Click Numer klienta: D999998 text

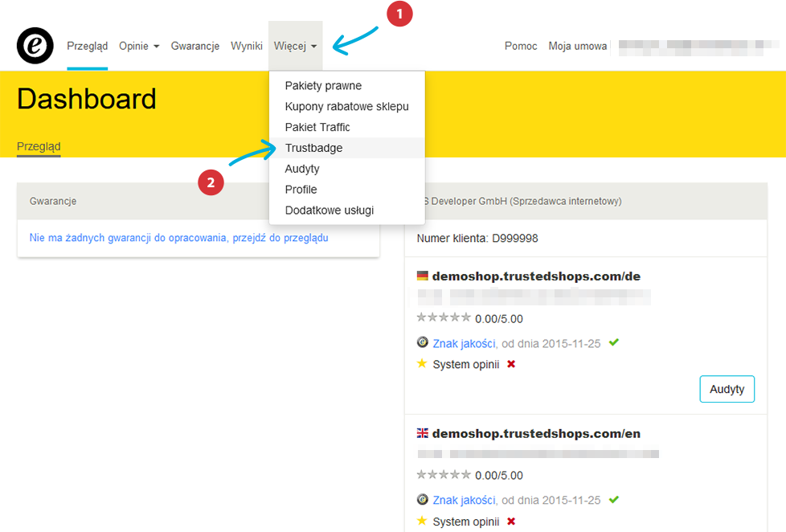(x=477, y=238)
